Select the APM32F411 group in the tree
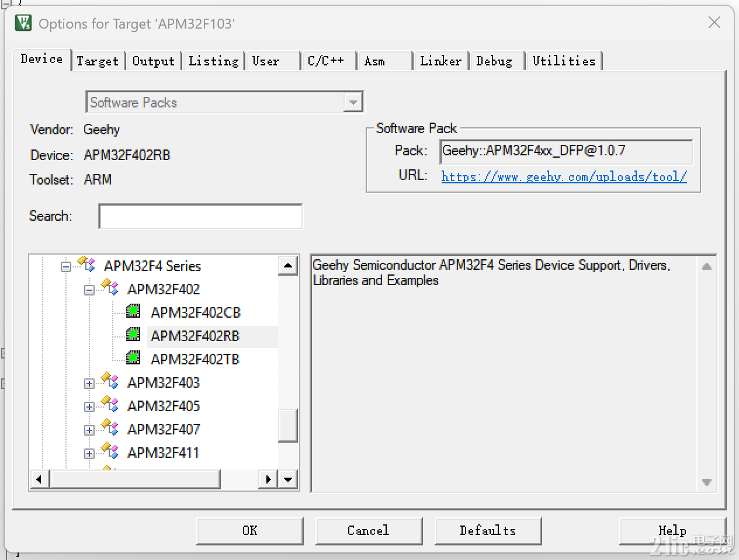The image size is (739, 560). [164, 453]
